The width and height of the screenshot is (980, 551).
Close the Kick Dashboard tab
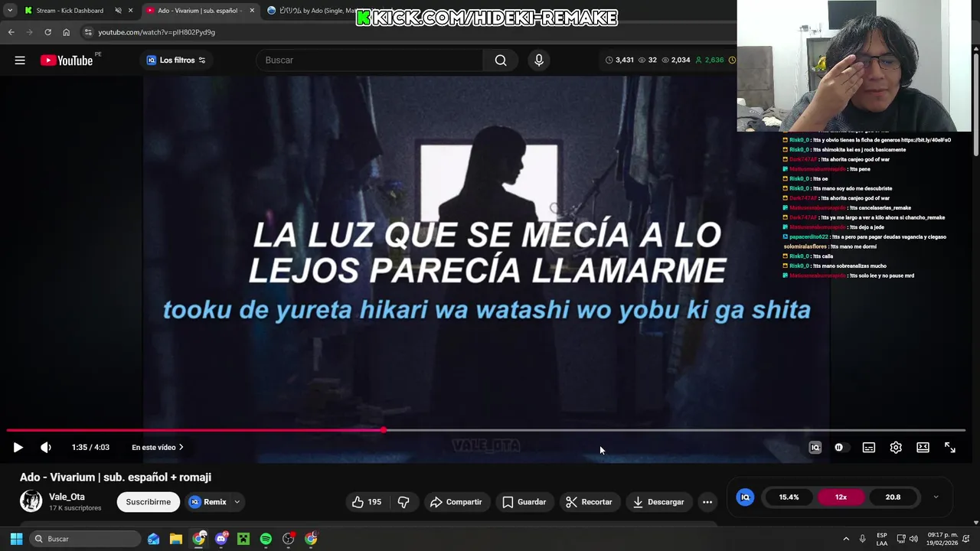click(130, 11)
